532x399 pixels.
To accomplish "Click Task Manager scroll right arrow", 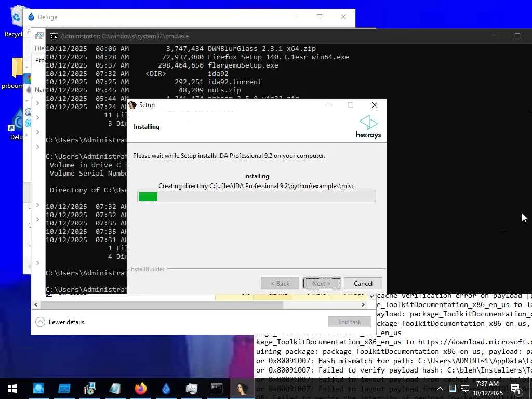I will tap(363, 304).
